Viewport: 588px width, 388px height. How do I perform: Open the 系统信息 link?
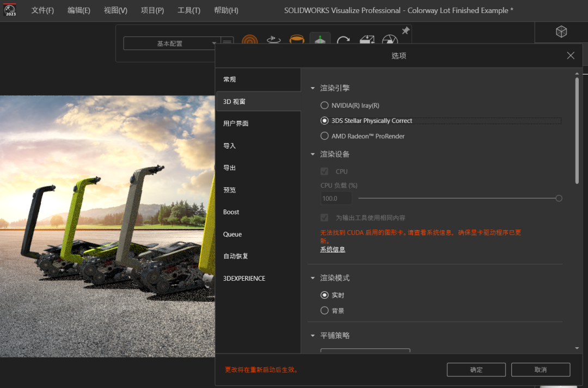coord(333,249)
